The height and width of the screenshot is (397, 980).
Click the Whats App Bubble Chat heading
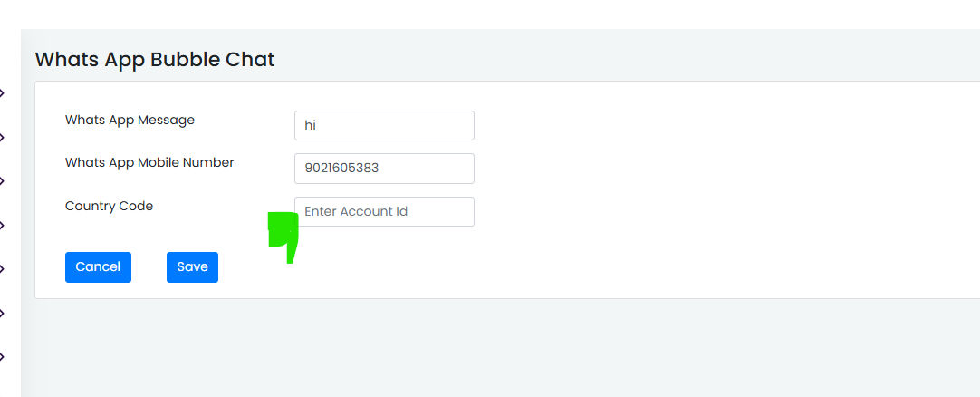155,60
